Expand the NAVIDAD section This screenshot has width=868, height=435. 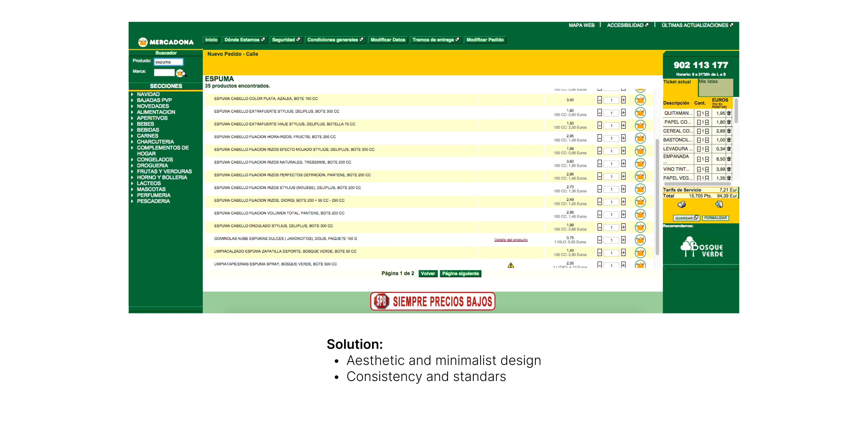(148, 94)
